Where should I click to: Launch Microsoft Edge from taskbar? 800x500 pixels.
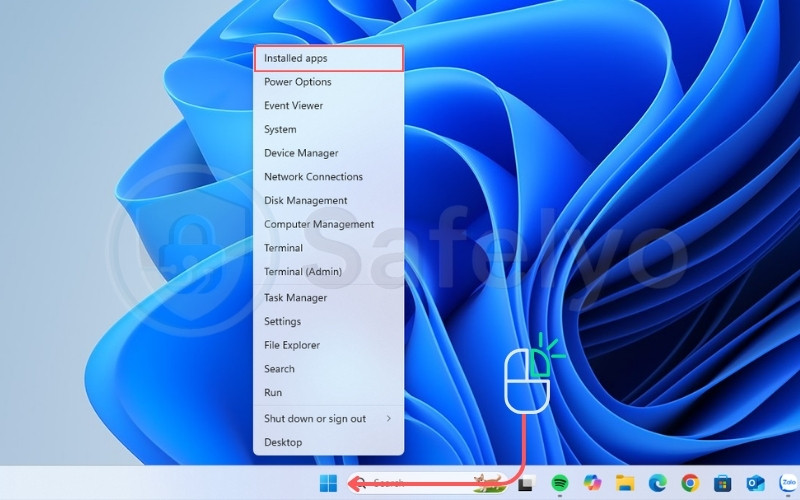click(657, 483)
